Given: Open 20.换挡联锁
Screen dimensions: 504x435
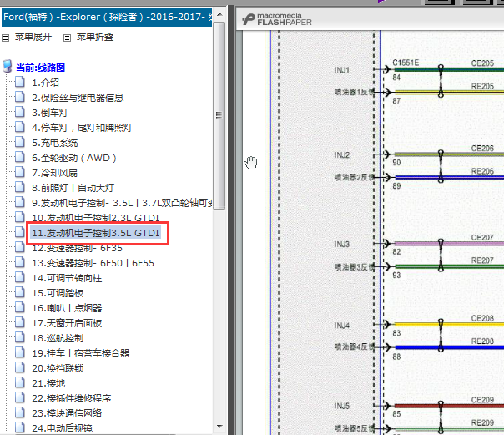Looking at the screenshot, I should [x=58, y=368].
